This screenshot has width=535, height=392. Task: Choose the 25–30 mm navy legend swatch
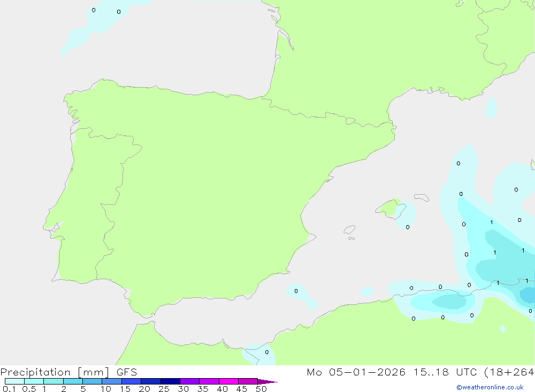coord(170,381)
